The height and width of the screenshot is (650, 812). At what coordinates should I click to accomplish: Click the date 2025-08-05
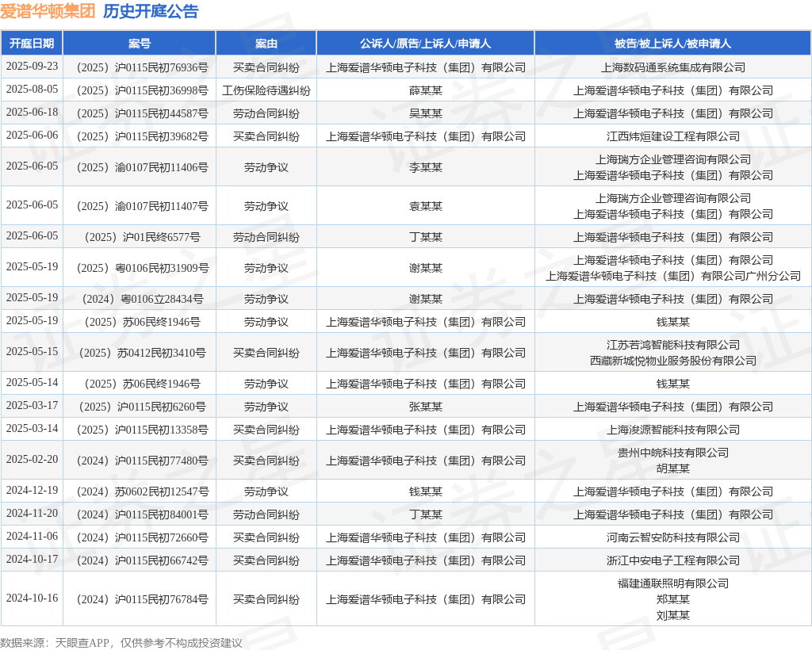coord(32,90)
